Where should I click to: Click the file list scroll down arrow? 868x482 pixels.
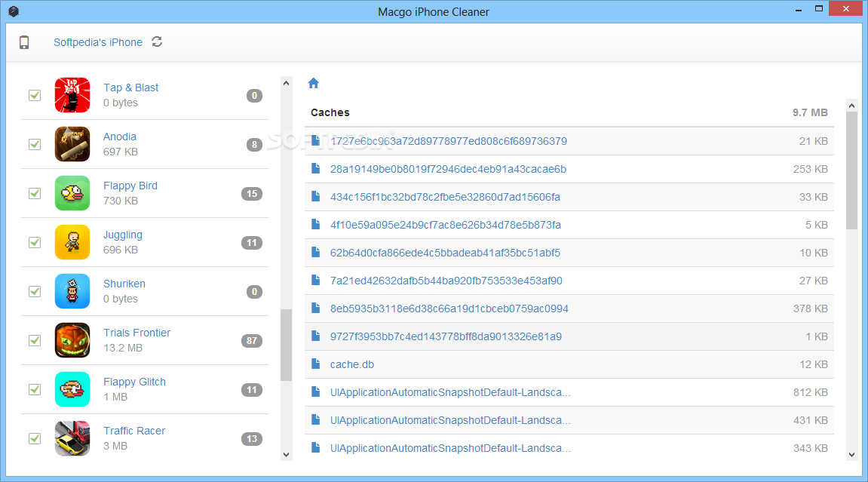point(852,455)
